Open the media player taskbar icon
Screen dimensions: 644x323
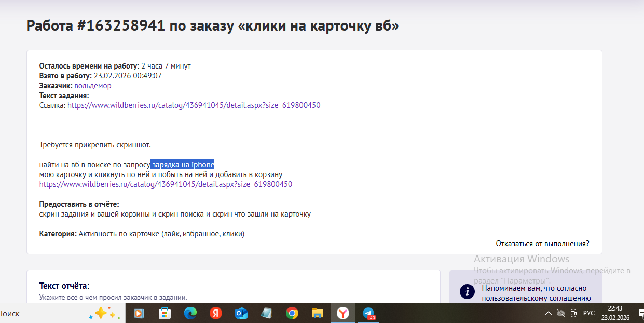pos(139,313)
